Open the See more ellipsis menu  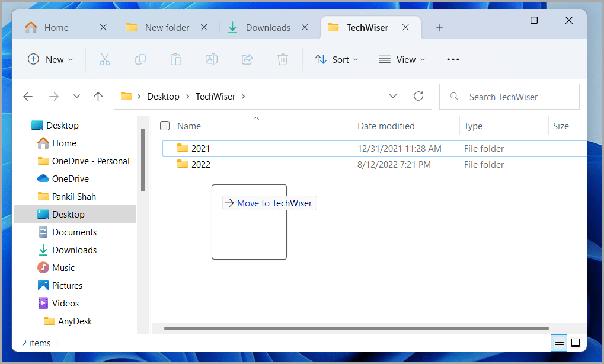pyautogui.click(x=453, y=59)
